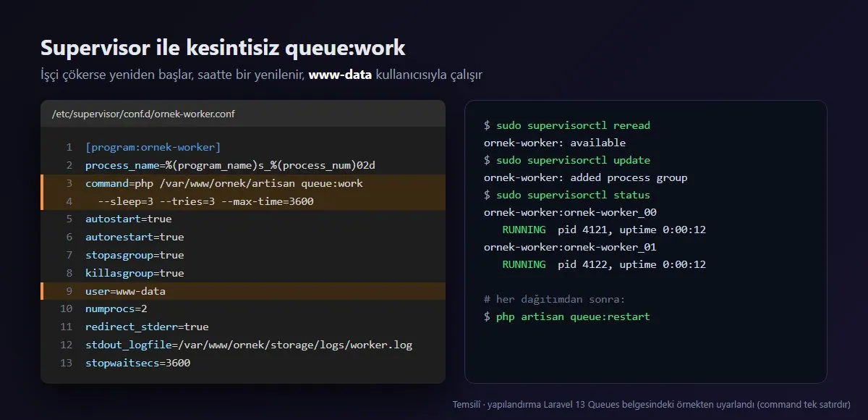Image resolution: width=868 pixels, height=420 pixels.
Task: Select the "ornek-worker:ornek-worker_01" status line
Action: coord(570,248)
